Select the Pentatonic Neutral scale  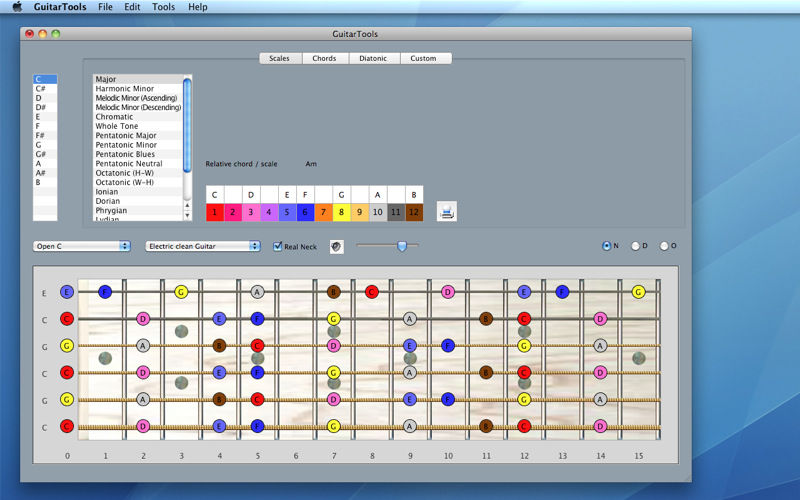pos(138,164)
